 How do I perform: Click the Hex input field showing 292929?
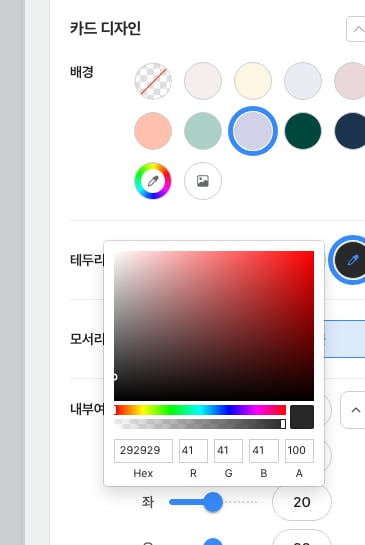143,451
